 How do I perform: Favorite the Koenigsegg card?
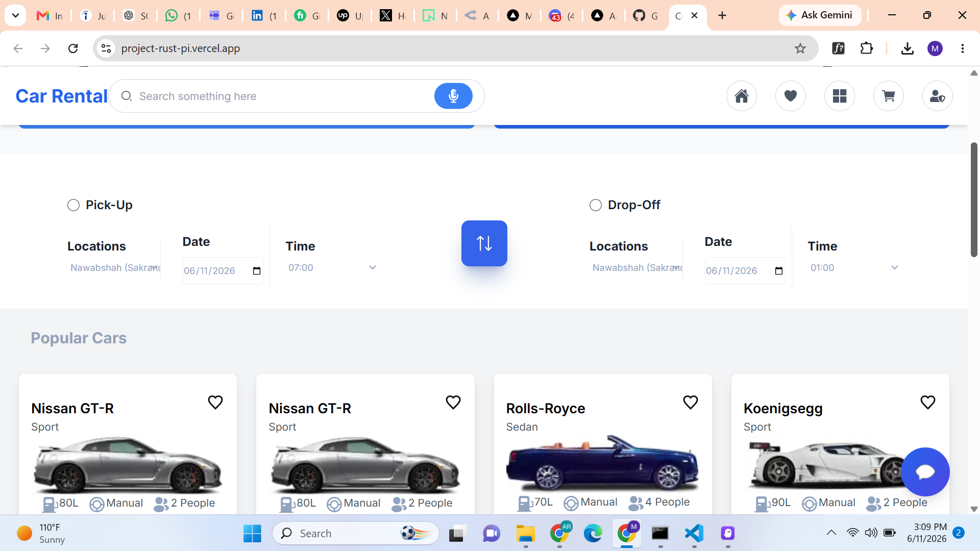928,403
